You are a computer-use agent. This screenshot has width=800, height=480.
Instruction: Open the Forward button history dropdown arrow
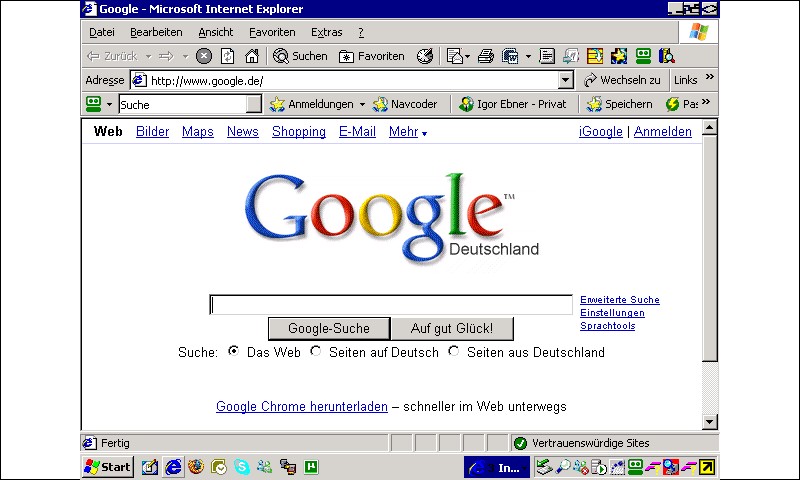[186, 57]
